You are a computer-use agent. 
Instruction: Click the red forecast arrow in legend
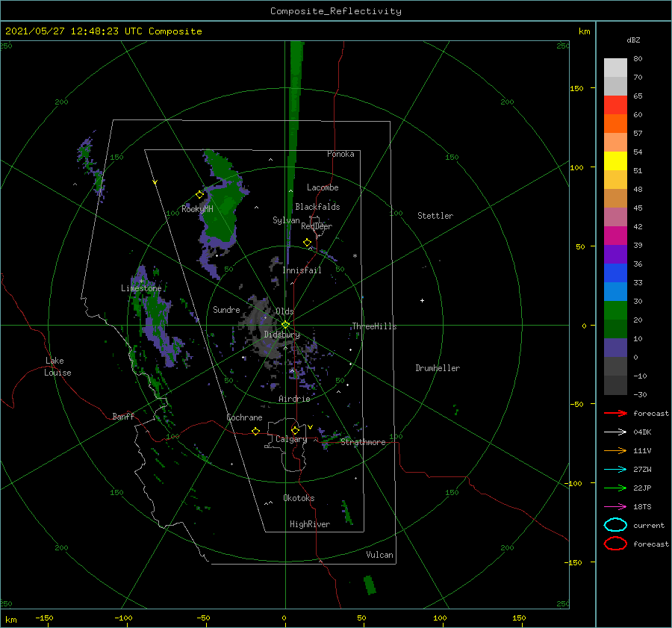click(615, 413)
